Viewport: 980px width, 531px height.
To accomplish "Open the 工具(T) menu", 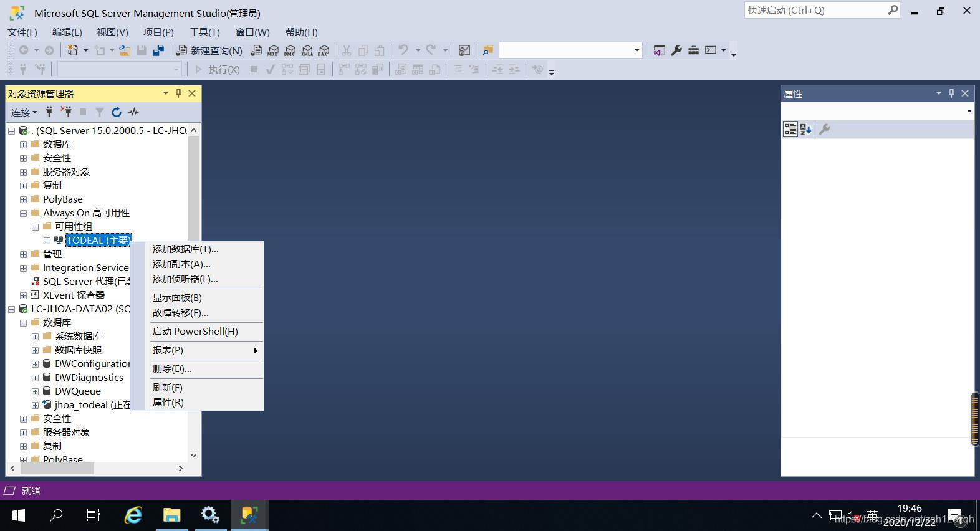I will 205,32.
